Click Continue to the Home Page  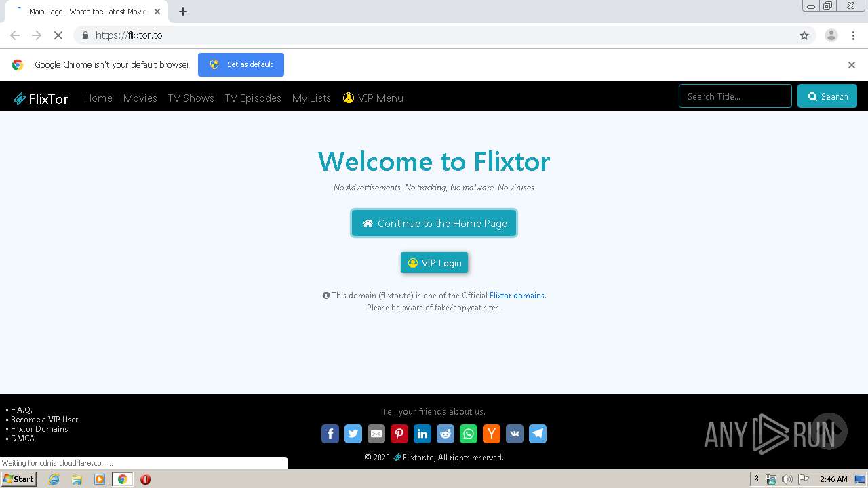[x=434, y=223]
